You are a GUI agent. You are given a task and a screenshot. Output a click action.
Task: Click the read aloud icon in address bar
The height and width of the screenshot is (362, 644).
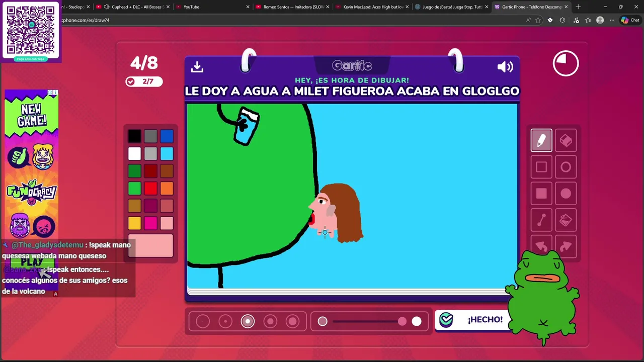[528, 20]
